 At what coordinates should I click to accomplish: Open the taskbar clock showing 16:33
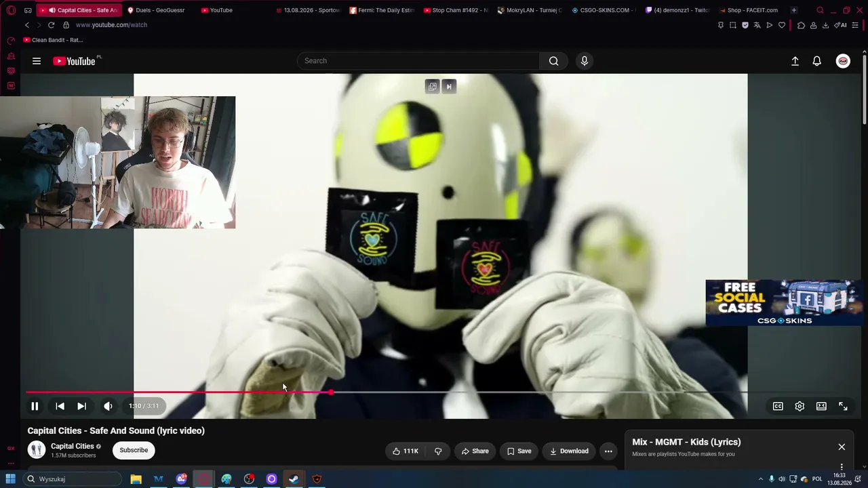click(x=840, y=479)
